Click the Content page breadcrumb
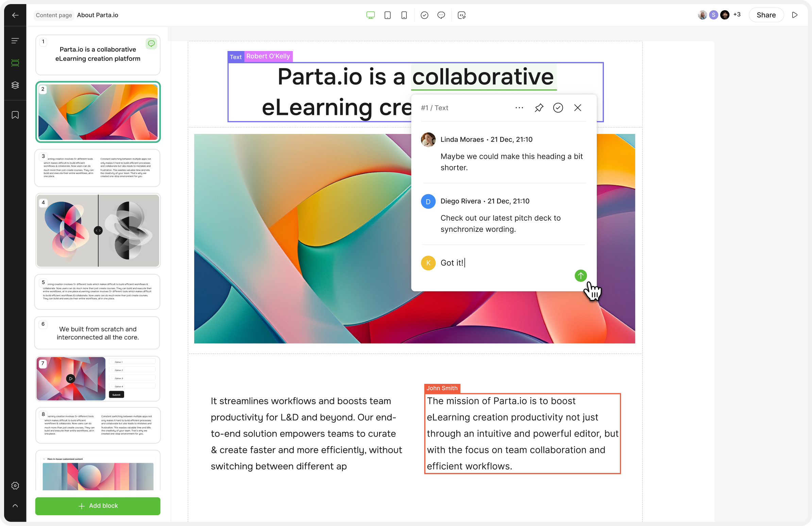Viewport: 812px width, 526px height. [54, 15]
